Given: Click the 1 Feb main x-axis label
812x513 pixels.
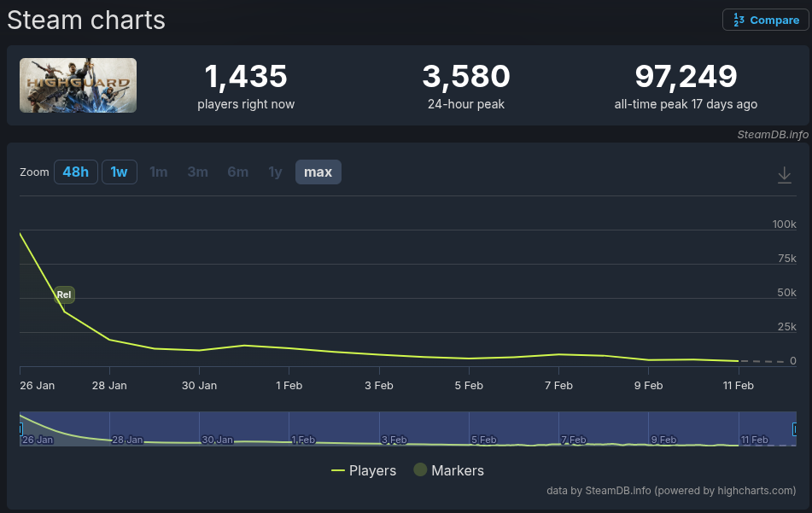Looking at the screenshot, I should click(289, 386).
